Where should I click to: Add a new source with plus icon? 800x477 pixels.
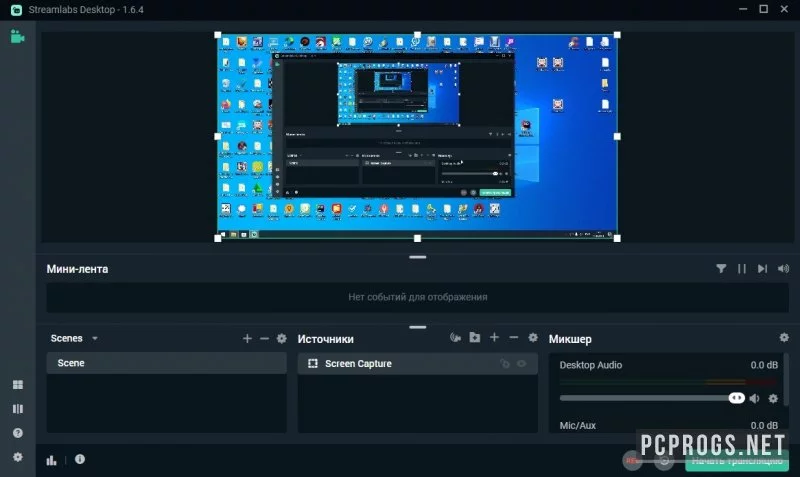494,337
